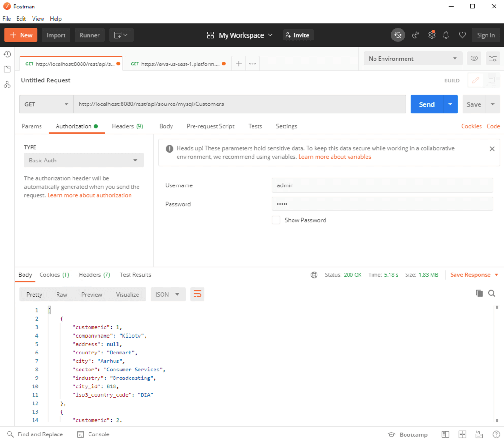
Task: Open the Capture requests satellite icon
Action: pos(415,35)
